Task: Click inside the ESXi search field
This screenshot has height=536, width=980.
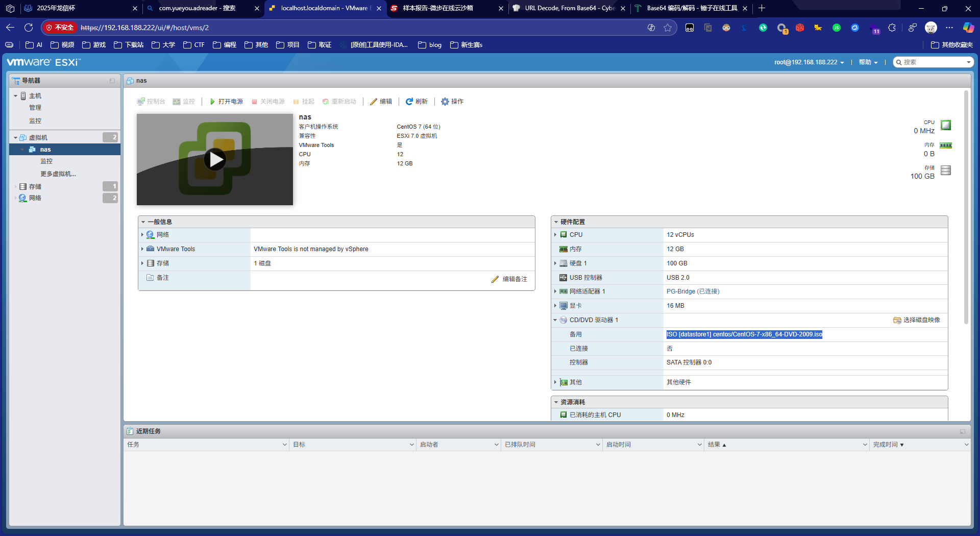Action: click(x=934, y=62)
